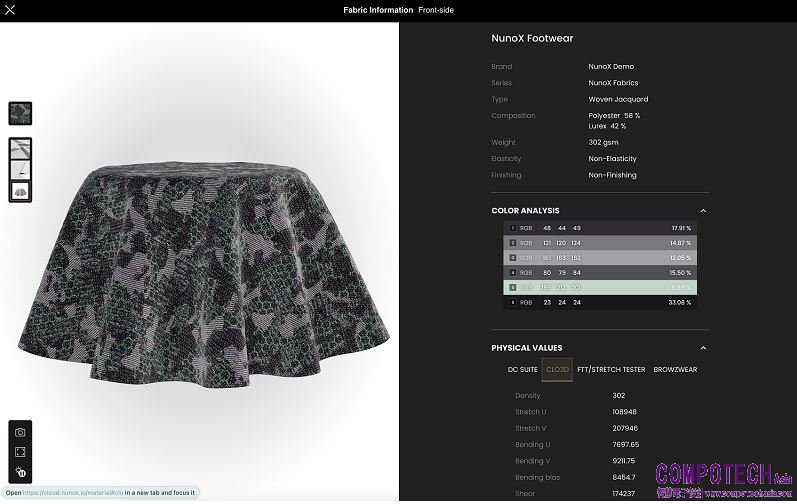Select the mint green color row 5
The image size is (797, 504).
pos(600,287)
